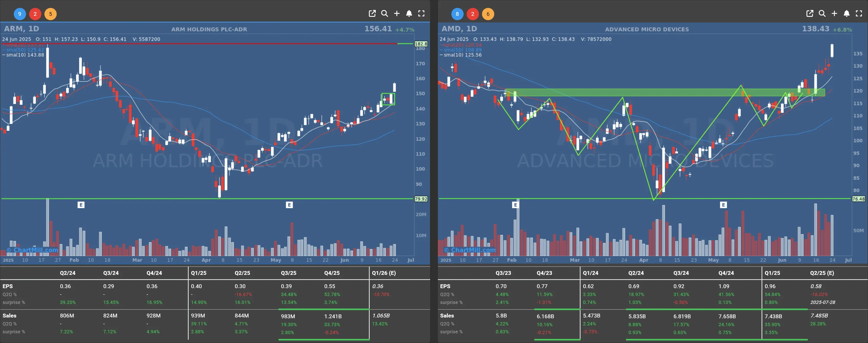Click the AMD panel magnifier search icon
868x343 pixels.
(822, 14)
